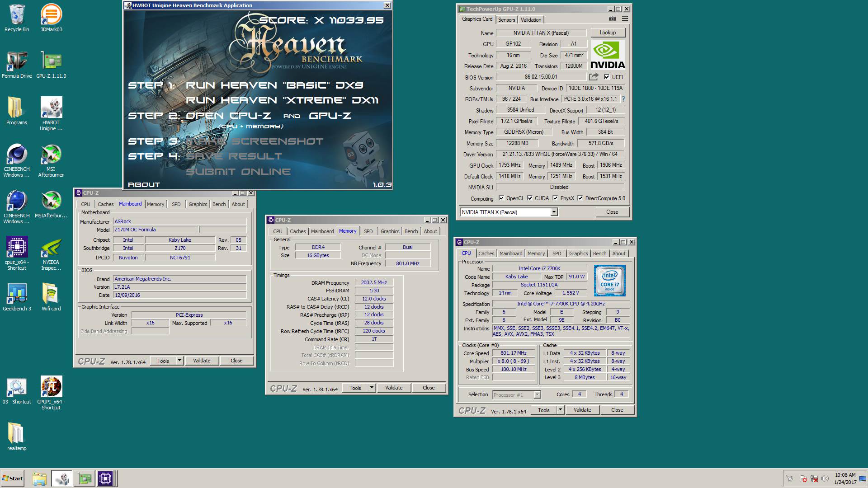This screenshot has width=868, height=488.
Task: Click DRAM Frequency value 2002.5 MHz
Action: [374, 282]
